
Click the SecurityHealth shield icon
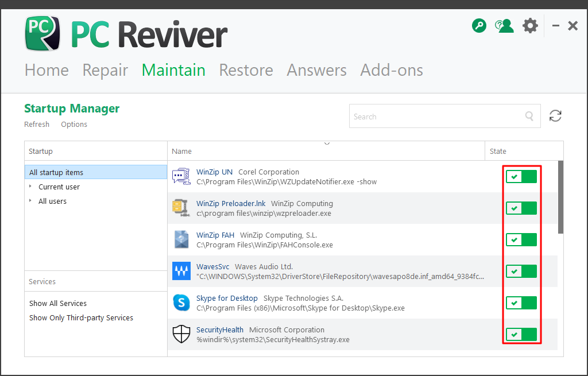pyautogui.click(x=181, y=334)
